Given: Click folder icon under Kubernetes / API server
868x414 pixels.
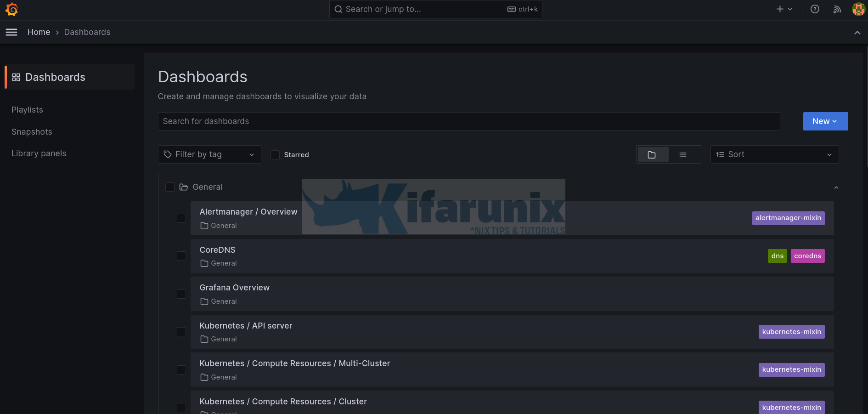Looking at the screenshot, I should click(204, 339).
